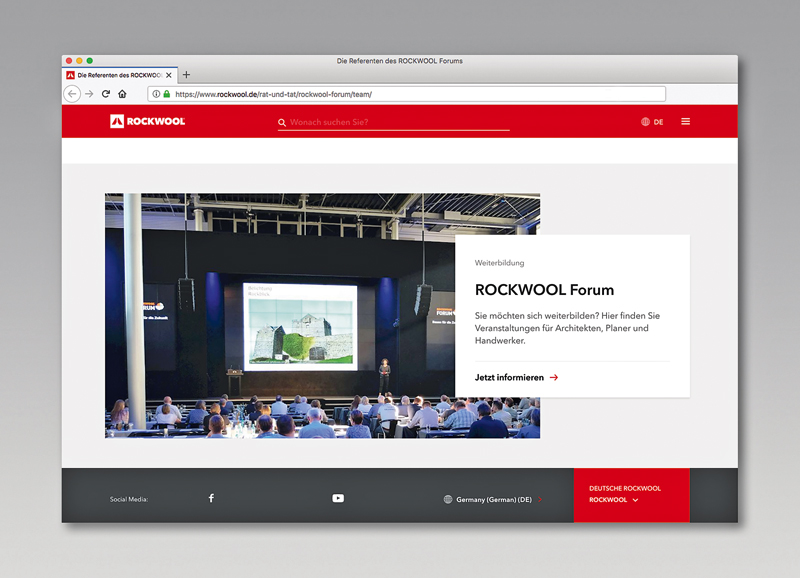Click the globe language icon beside DE

645,122
